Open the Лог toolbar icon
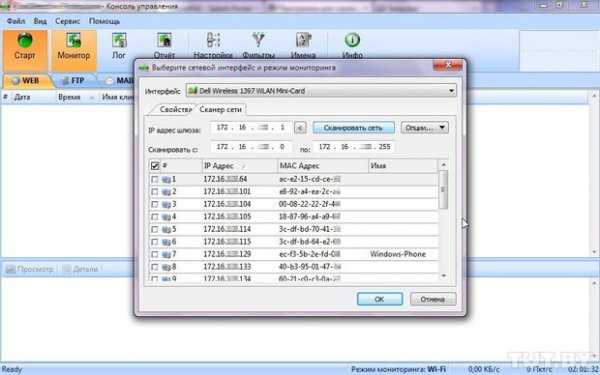 (x=119, y=41)
